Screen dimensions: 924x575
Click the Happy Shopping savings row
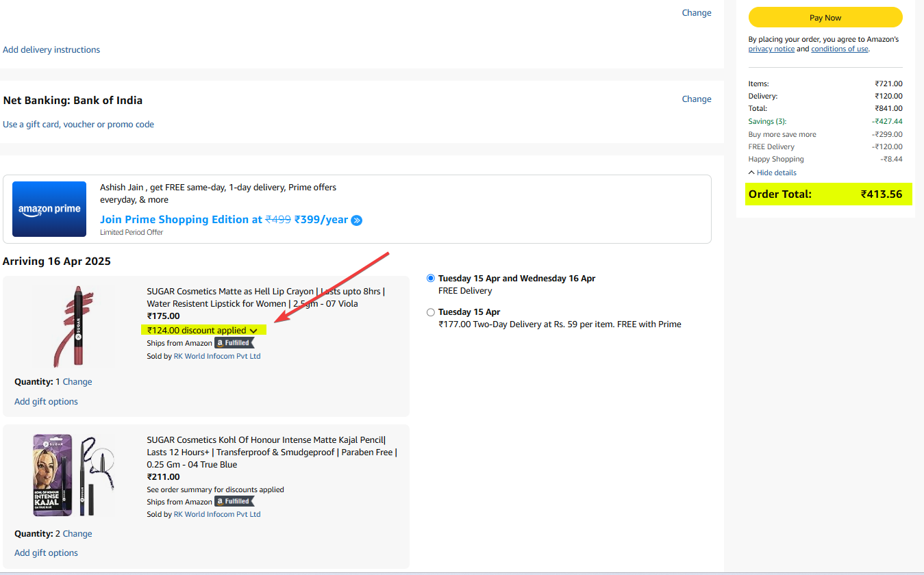click(825, 159)
